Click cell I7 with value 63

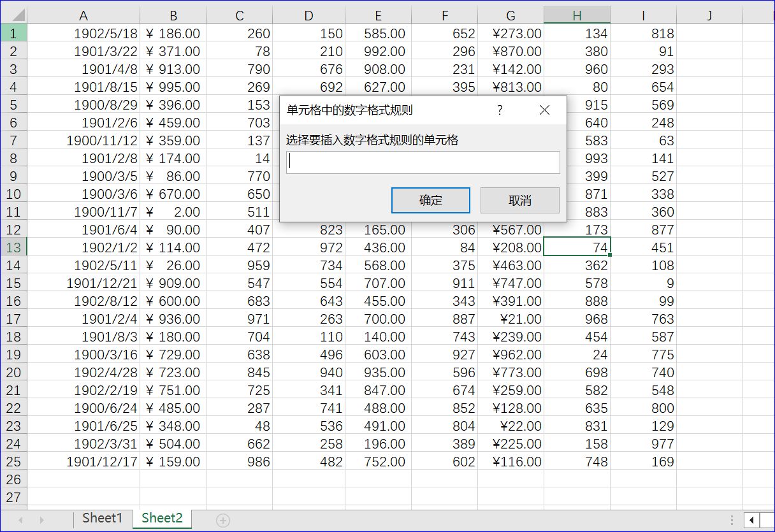tap(644, 140)
